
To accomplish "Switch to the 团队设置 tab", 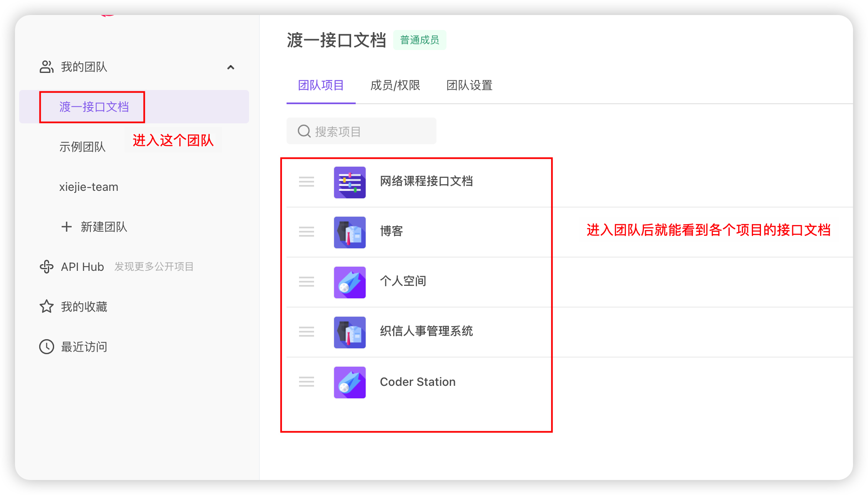I will point(469,85).
